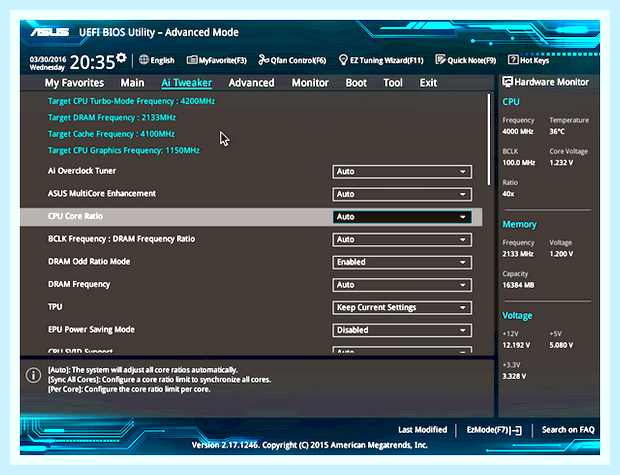Select the DRAM Frequency label
This screenshot has height=475, width=620.
79,284
